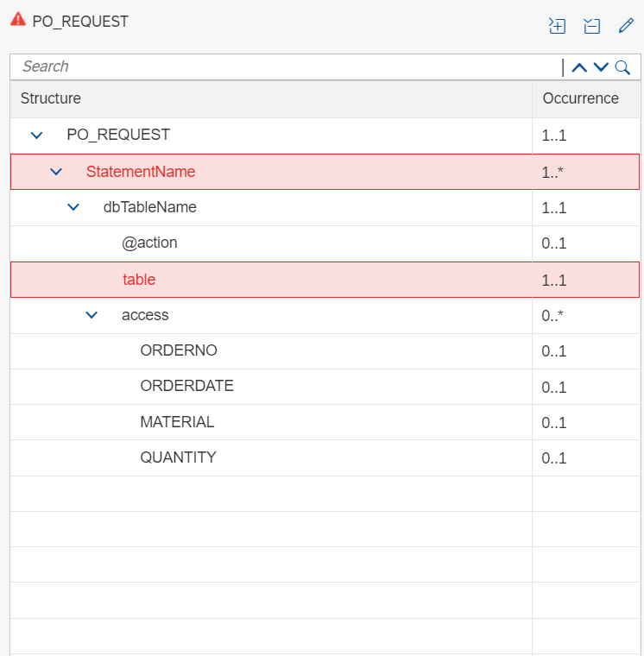
Task: Collapse the StatementName node
Action: tap(56, 172)
